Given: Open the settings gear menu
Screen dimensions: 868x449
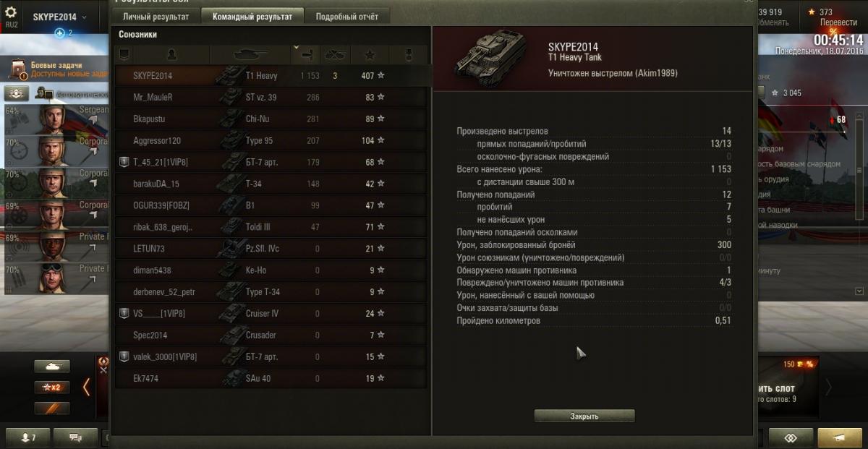Looking at the screenshot, I should point(11,12).
